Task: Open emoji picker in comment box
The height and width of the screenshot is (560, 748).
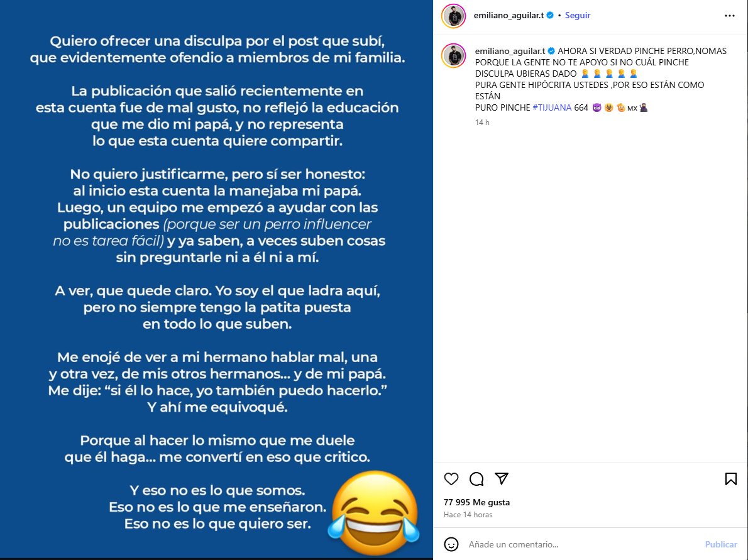Action: pyautogui.click(x=451, y=544)
